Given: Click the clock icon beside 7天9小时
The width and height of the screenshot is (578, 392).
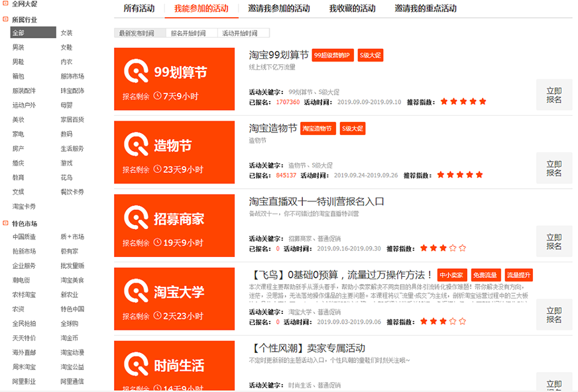Looking at the screenshot, I should (x=157, y=96).
